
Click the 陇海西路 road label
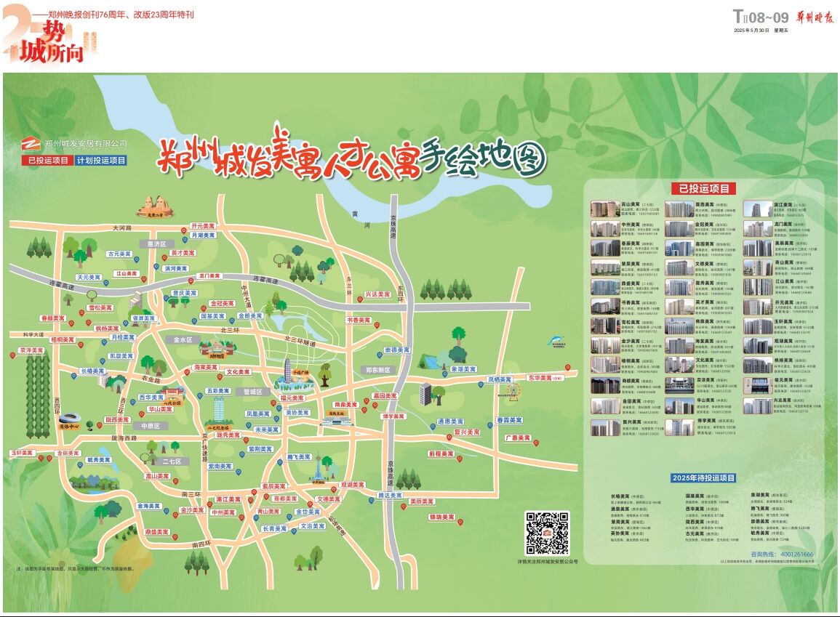pyautogui.click(x=124, y=437)
